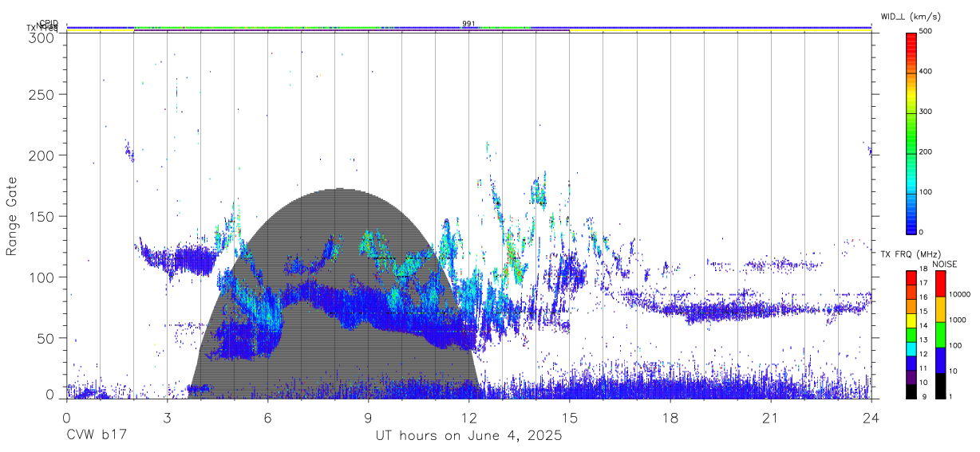
Task: Click the 'NOISE' legend title
Action: pos(946,264)
